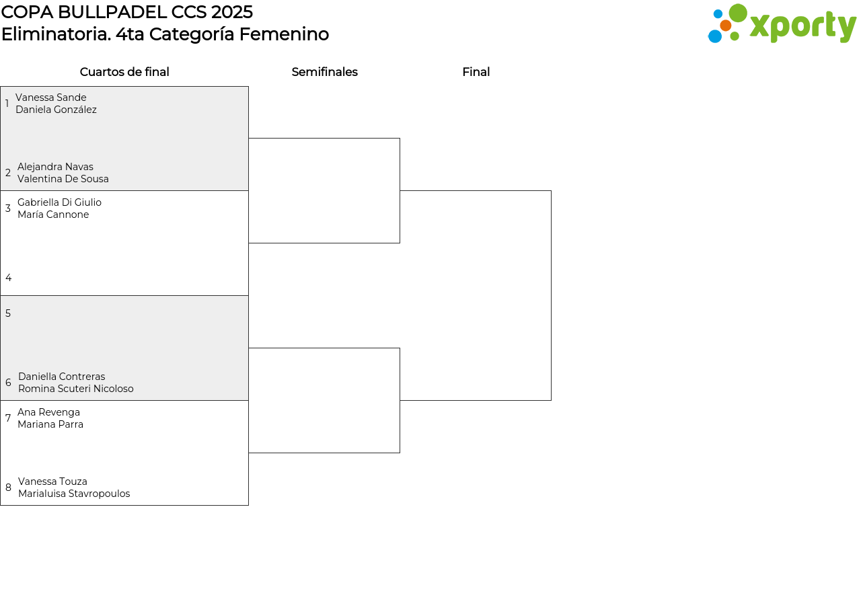Click the Gabriella Di Giulio name
Viewport: 861px width, 616px height.
pos(59,203)
